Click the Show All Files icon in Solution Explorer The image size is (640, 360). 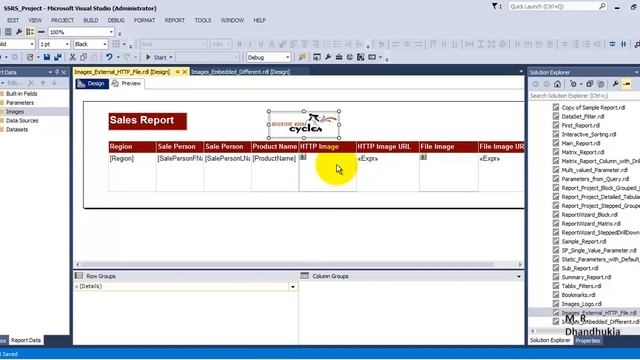[x=601, y=84]
